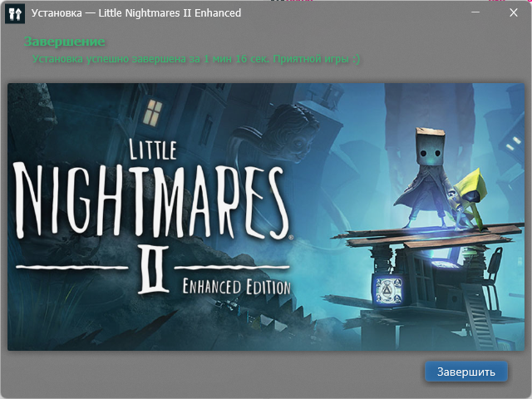Select the green Завершение heading
The height and width of the screenshot is (399, 532).
[x=65, y=42]
